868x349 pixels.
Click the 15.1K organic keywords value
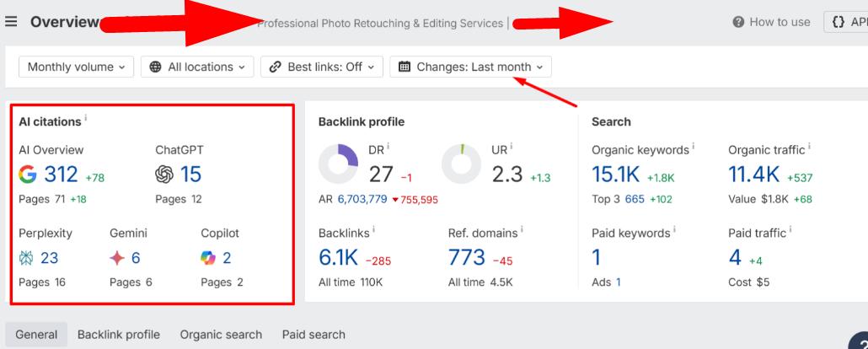point(615,174)
